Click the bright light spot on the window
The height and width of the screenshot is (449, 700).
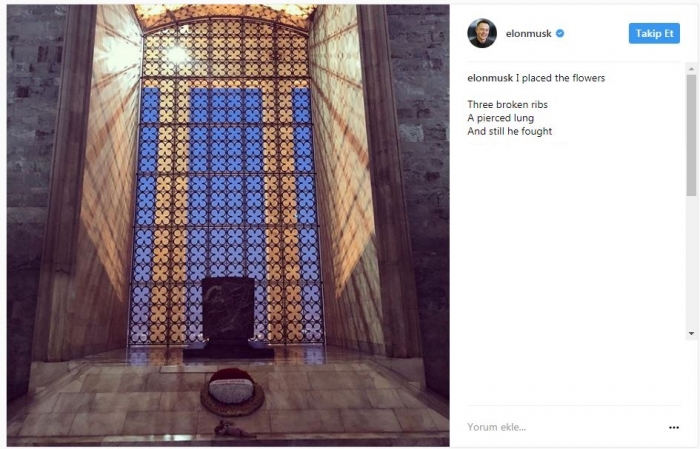(176, 54)
